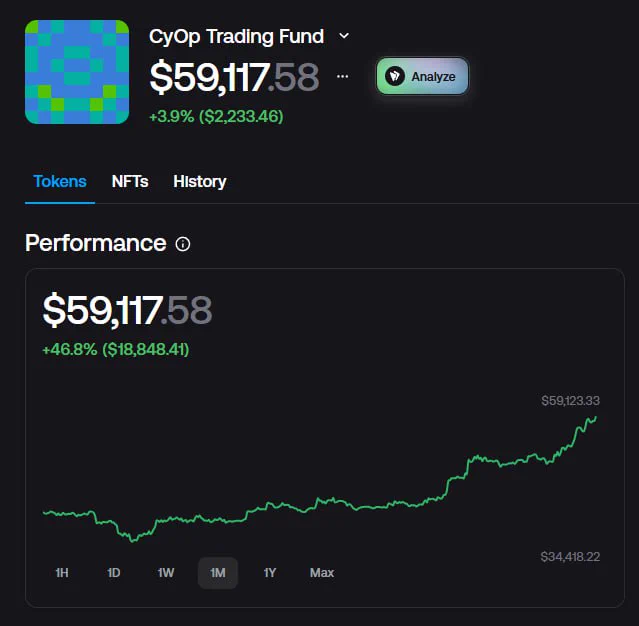The image size is (639, 626).
Task: Open the three-dot more options menu
Action: point(342,76)
